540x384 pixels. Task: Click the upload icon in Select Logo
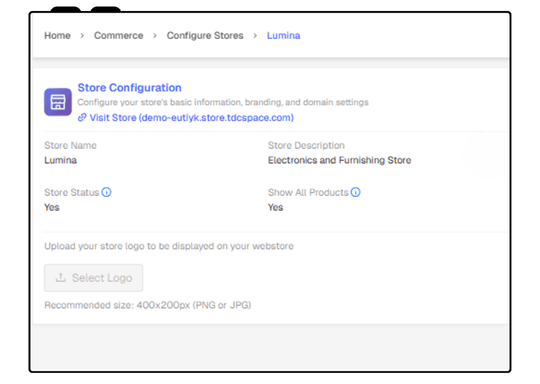[x=61, y=278]
